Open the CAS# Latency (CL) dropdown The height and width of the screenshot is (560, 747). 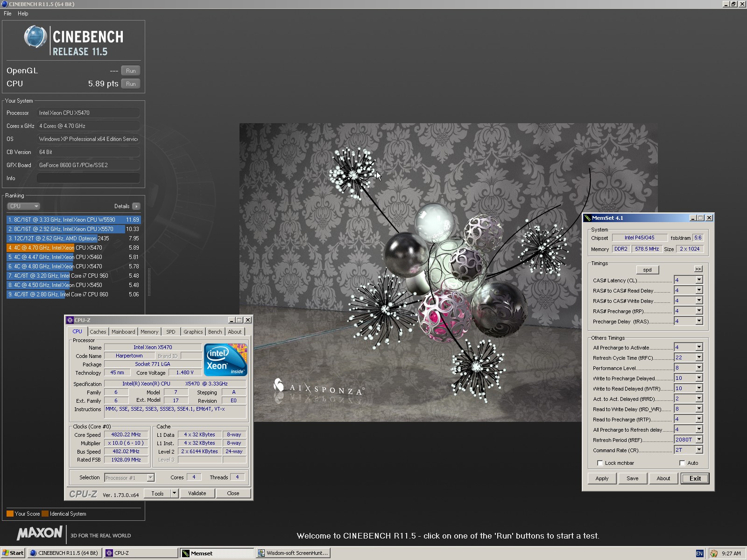[x=699, y=280]
